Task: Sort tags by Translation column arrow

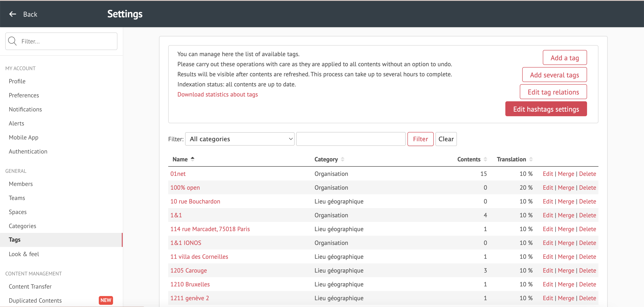Action: tap(531, 159)
